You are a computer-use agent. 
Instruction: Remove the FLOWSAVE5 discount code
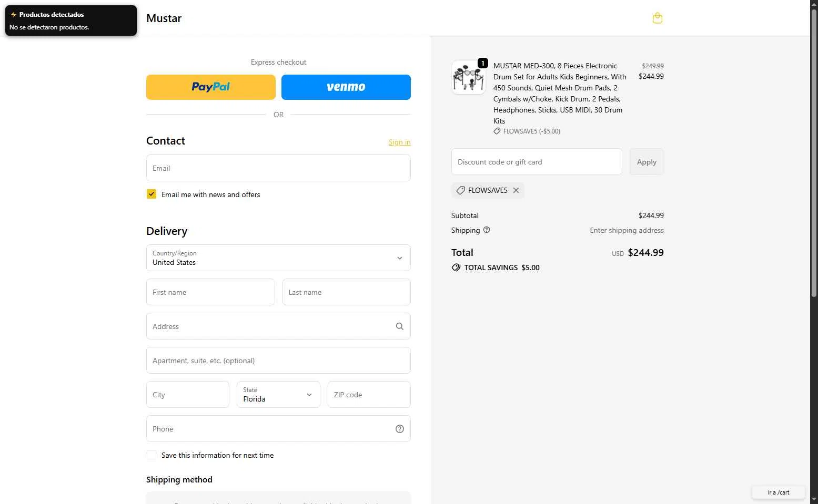(x=516, y=190)
